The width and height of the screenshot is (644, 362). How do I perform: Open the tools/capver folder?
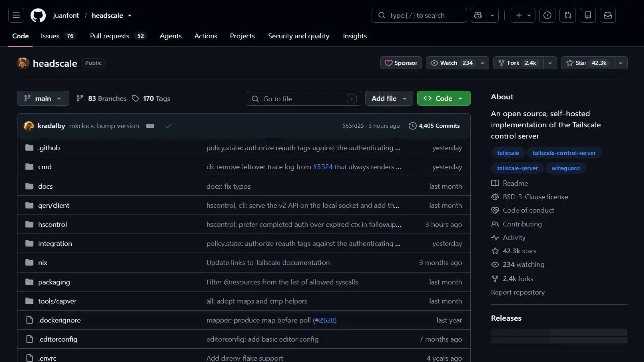click(x=57, y=301)
